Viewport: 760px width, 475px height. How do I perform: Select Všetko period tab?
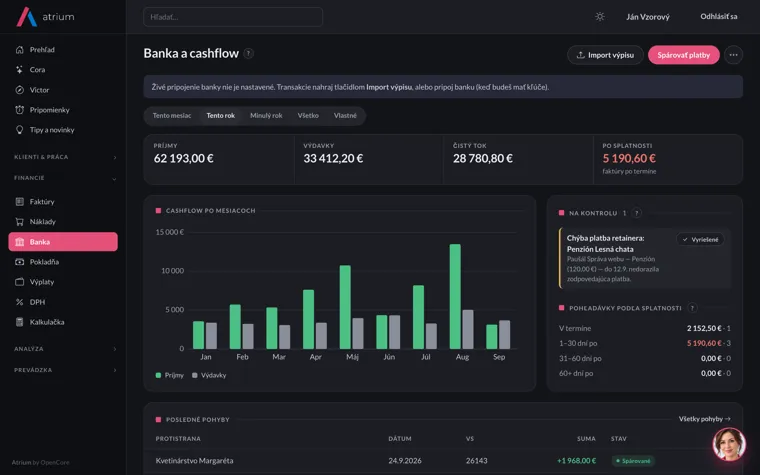click(x=308, y=115)
